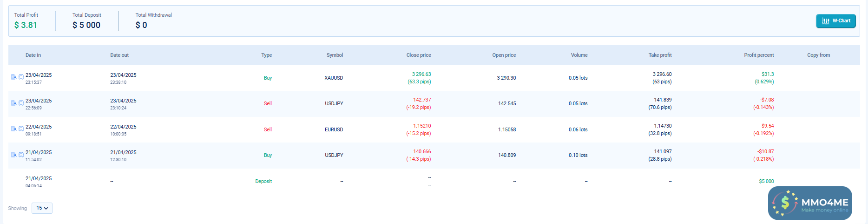Select the Total Withdrawal value $ 0

[141, 25]
